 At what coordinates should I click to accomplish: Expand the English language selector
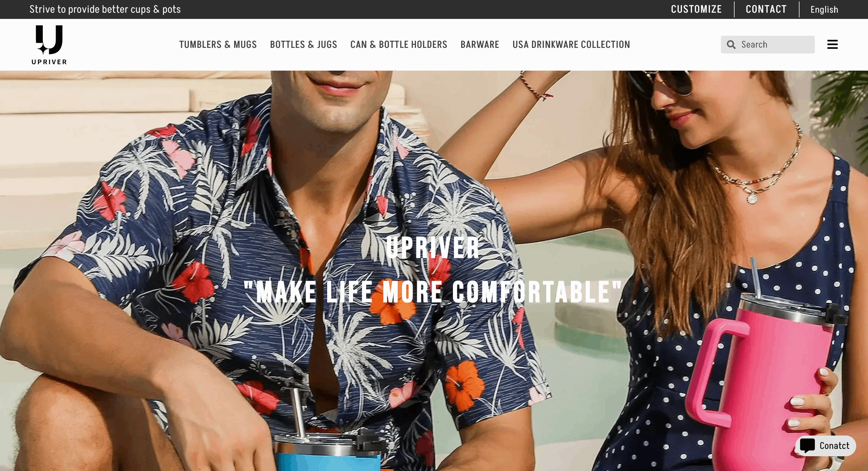[824, 9]
